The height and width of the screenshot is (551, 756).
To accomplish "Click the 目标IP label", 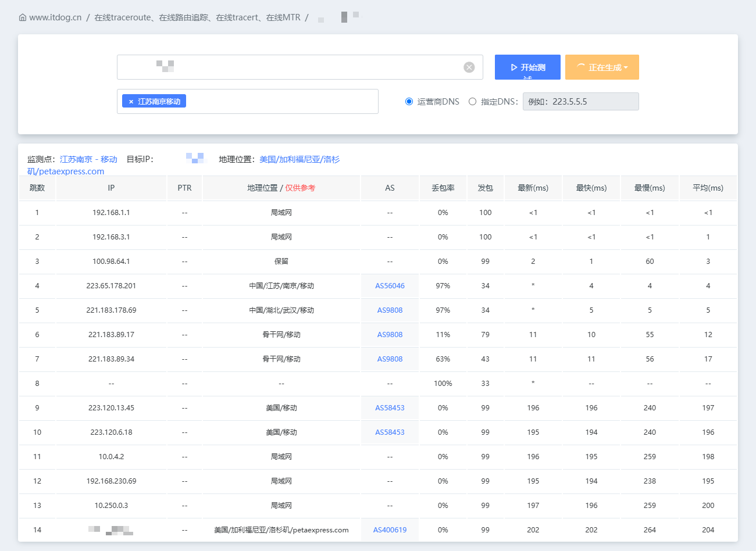I will (140, 159).
